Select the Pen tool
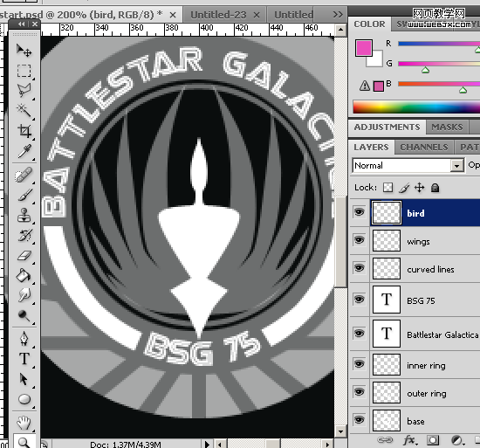This screenshot has height=448, width=480. (24, 339)
